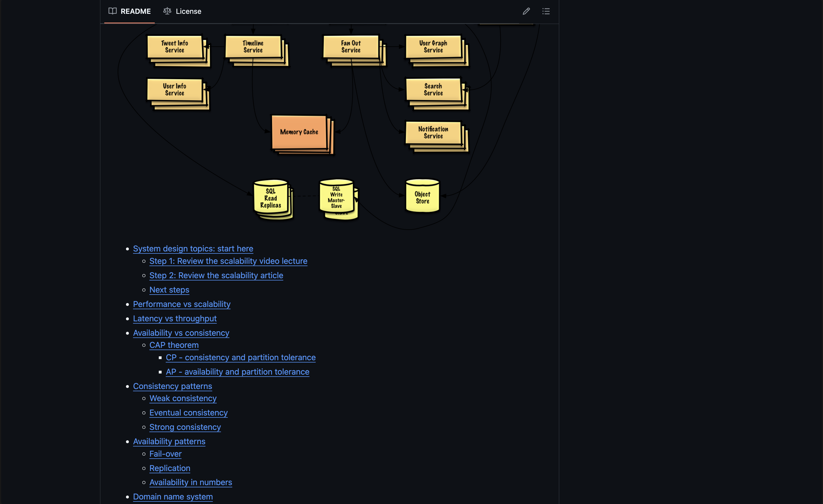Click the edit file pencil icon
The width and height of the screenshot is (823, 504).
point(526,11)
